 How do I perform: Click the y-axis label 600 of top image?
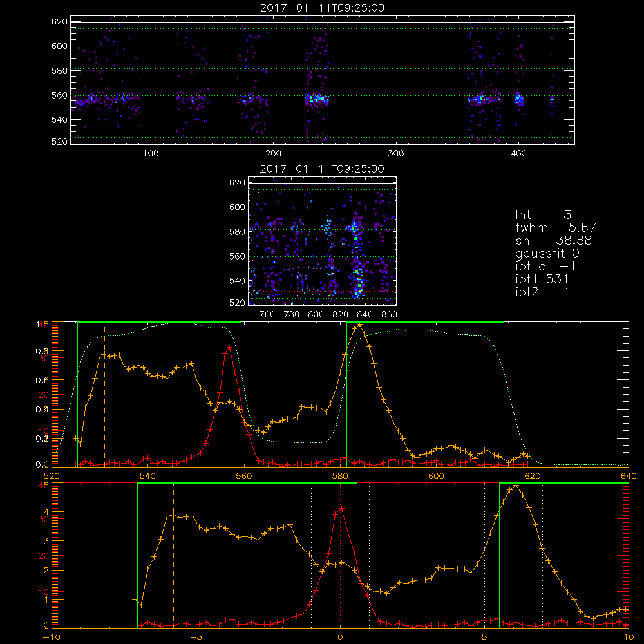pos(59,46)
